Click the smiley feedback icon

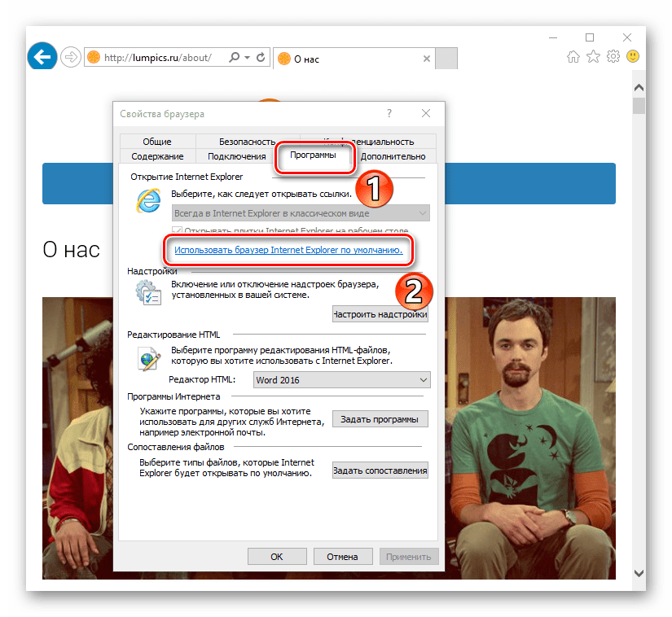(632, 57)
